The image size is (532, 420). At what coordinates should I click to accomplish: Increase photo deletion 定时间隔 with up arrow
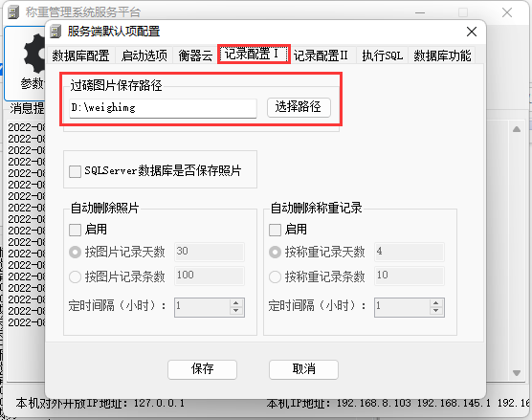(x=236, y=302)
